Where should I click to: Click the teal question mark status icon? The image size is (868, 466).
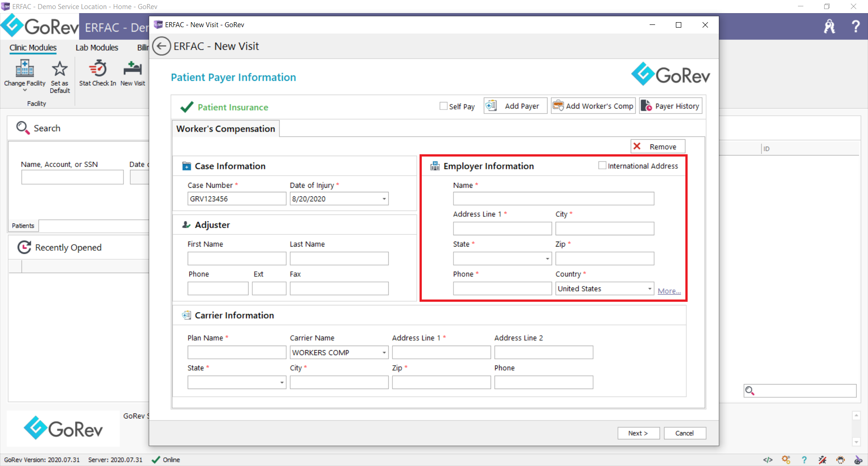[804, 460]
